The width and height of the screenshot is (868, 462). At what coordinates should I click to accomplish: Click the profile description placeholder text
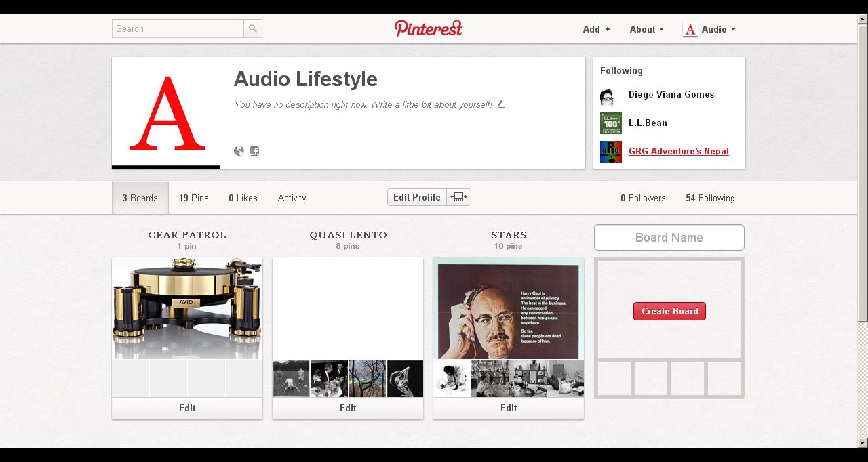363,104
